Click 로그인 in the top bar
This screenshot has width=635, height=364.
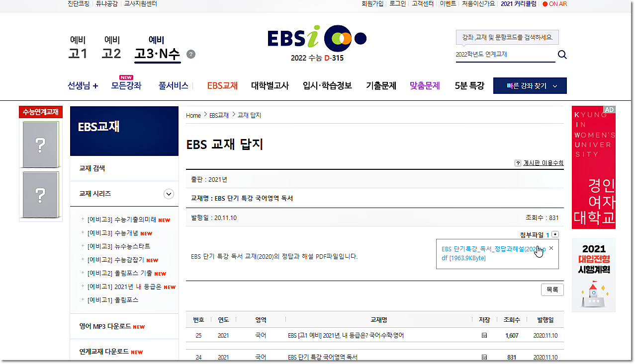point(398,4)
